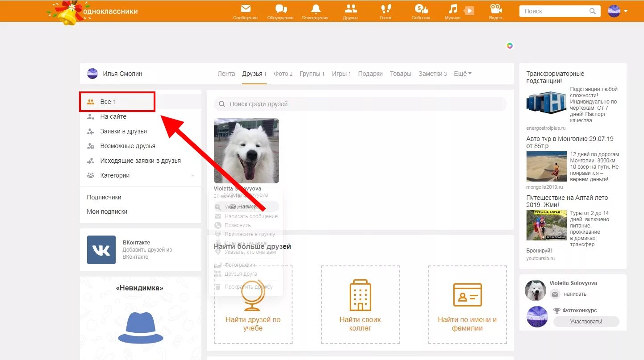The height and width of the screenshot is (360, 644).
Task: Click the profile avatar in the header
Action: [x=614, y=11]
